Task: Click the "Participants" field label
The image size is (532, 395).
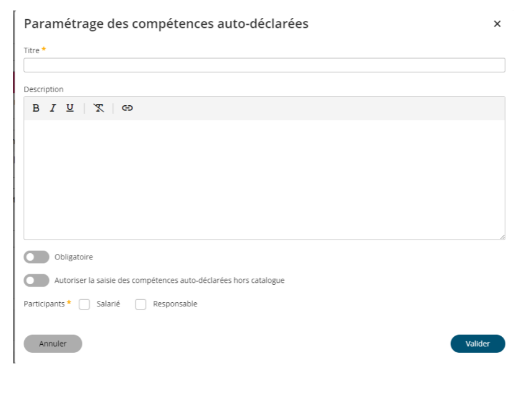Action: 44,304
